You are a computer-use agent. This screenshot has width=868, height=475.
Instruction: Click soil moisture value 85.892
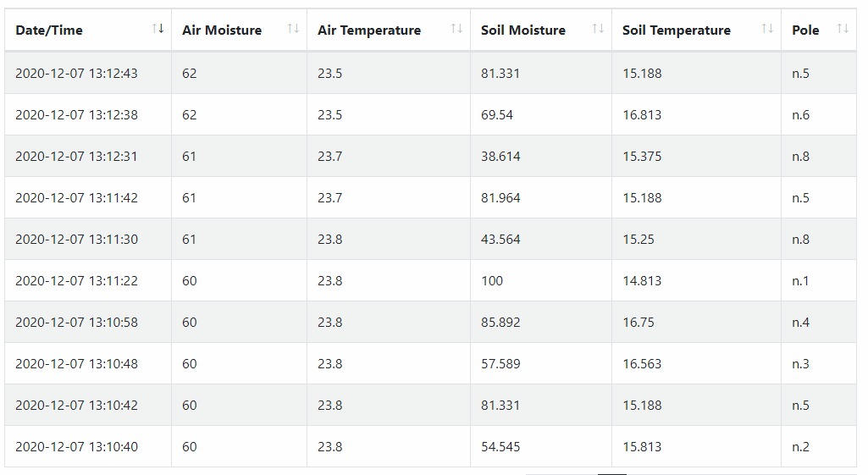pyautogui.click(x=500, y=323)
